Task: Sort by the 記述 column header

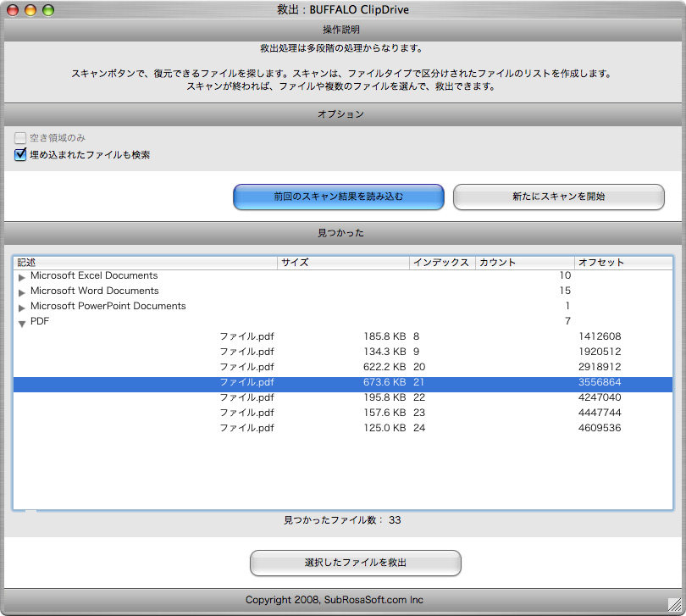Action: tap(146, 263)
